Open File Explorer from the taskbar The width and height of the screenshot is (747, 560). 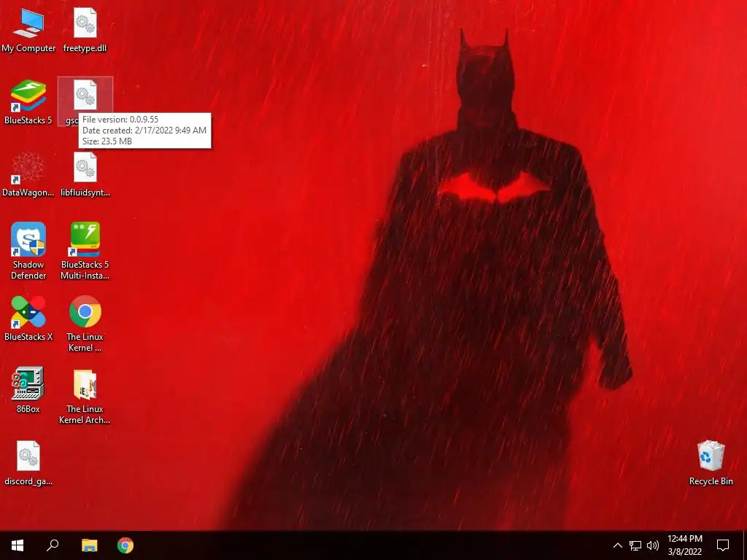point(89,545)
